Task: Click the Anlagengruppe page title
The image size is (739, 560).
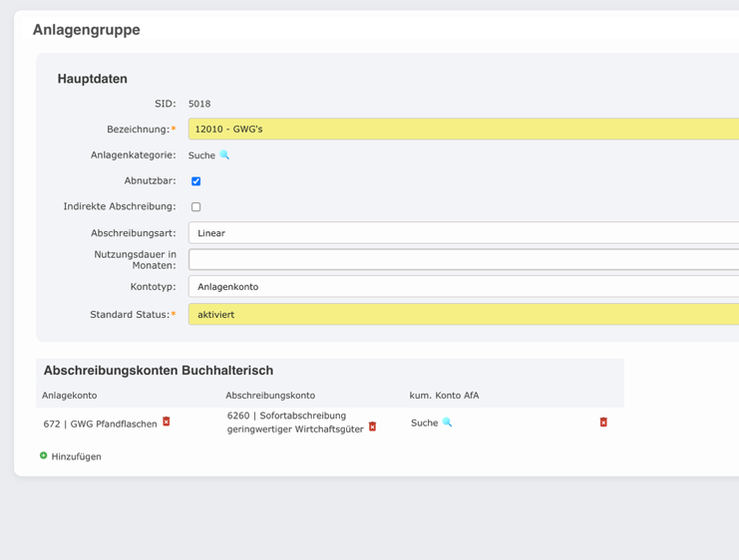Action: [x=86, y=29]
